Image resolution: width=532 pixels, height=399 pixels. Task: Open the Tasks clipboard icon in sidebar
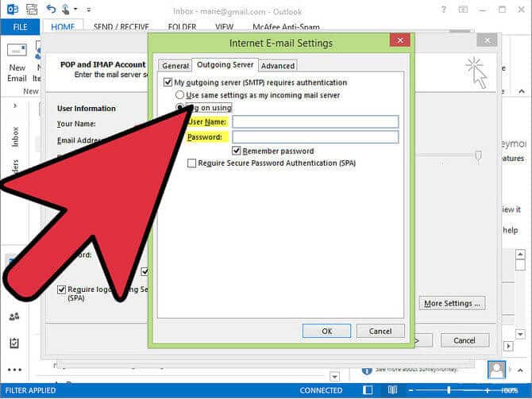point(14,343)
